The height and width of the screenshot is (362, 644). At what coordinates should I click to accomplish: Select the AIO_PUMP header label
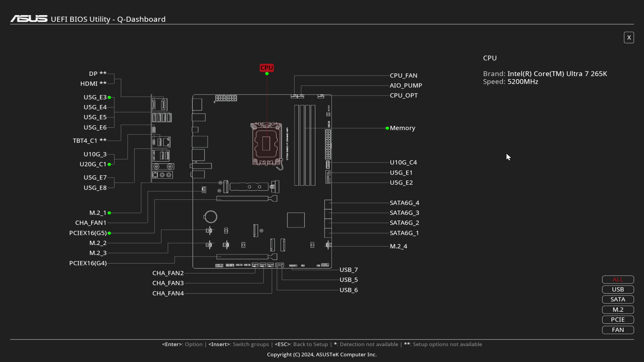406,86
